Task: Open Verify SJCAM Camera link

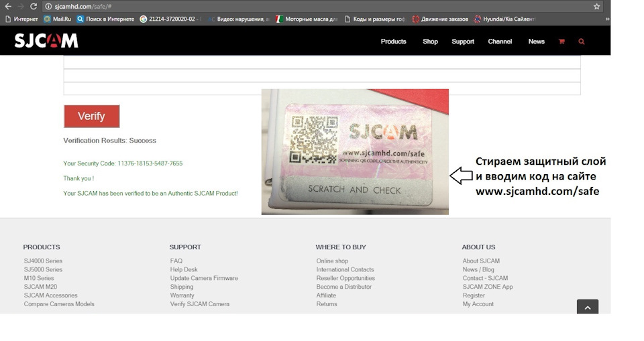Action: [x=200, y=304]
